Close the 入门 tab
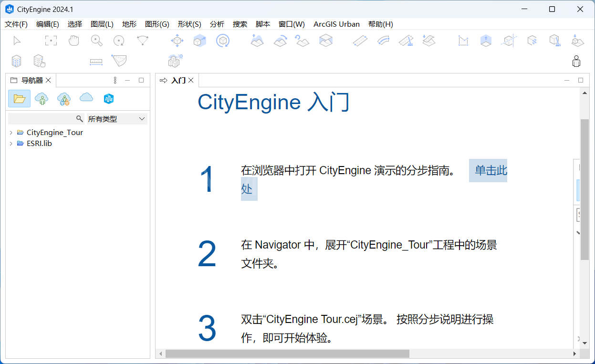The height and width of the screenshot is (364, 595). (191, 80)
